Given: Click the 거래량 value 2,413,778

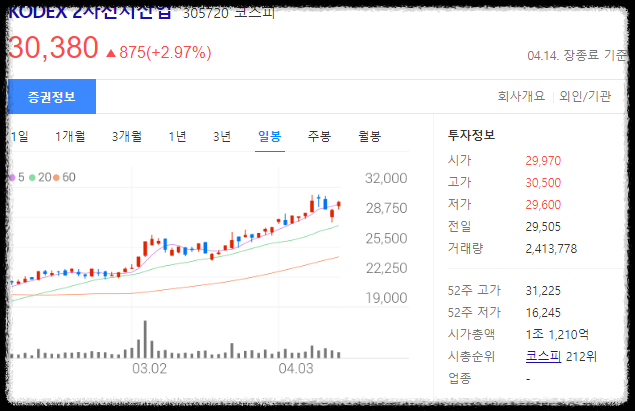Looking at the screenshot, I should point(551,249).
